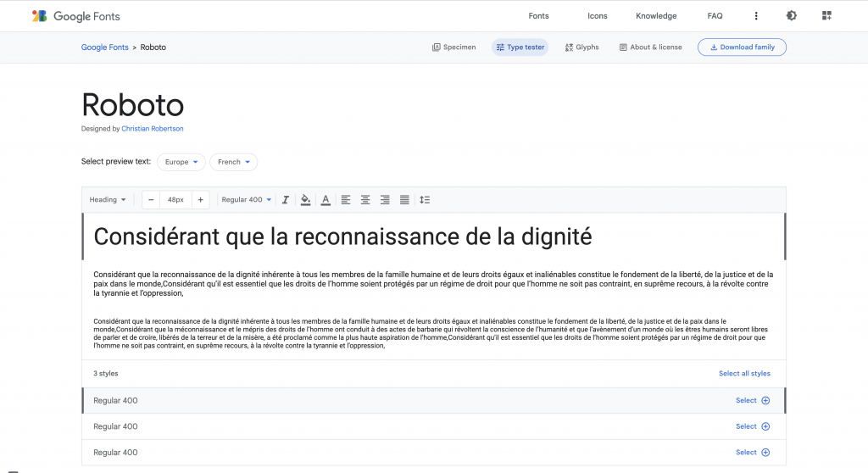
Task: Open the Heading text style dropdown
Action: 108,199
